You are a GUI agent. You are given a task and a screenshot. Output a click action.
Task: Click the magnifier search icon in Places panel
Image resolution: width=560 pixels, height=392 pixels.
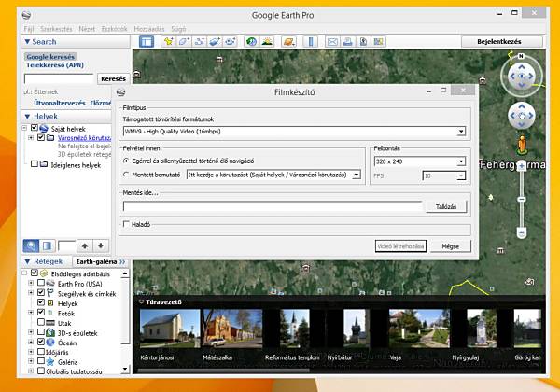click(31, 245)
